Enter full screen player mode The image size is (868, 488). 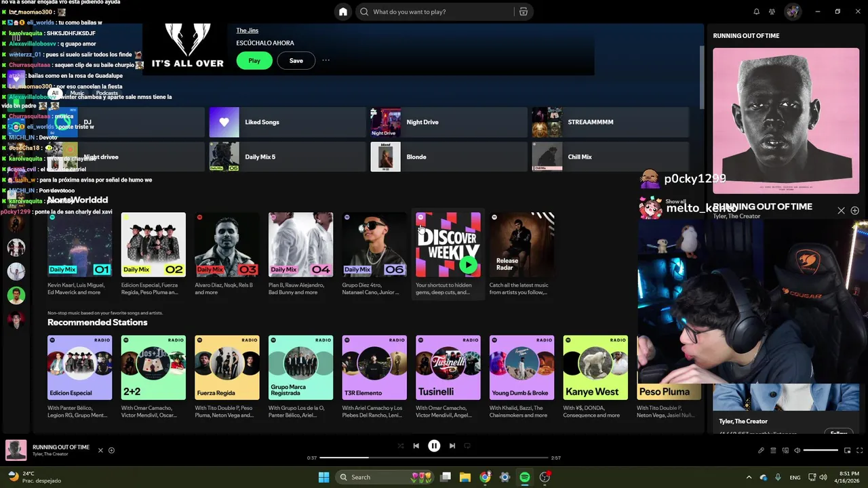coord(859,450)
